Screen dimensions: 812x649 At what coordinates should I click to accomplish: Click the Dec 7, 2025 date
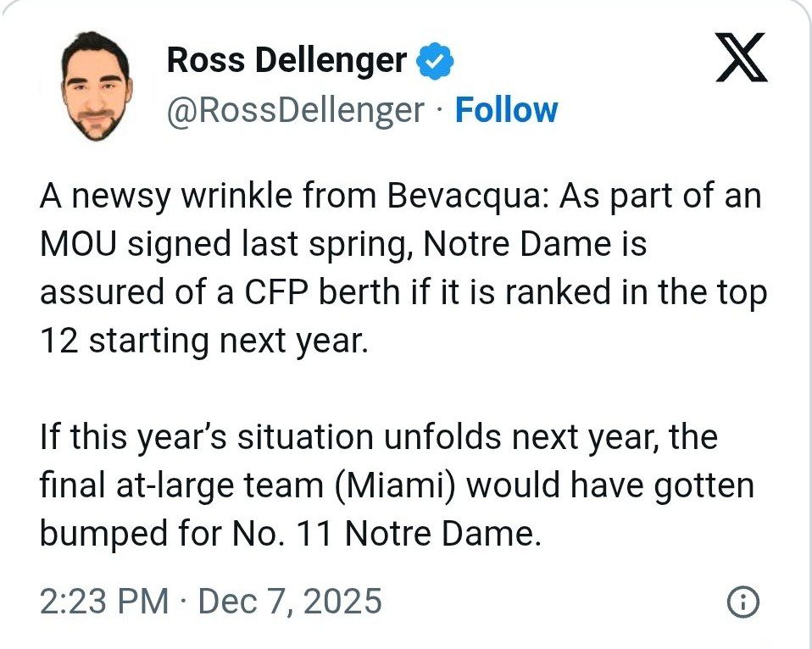point(290,602)
